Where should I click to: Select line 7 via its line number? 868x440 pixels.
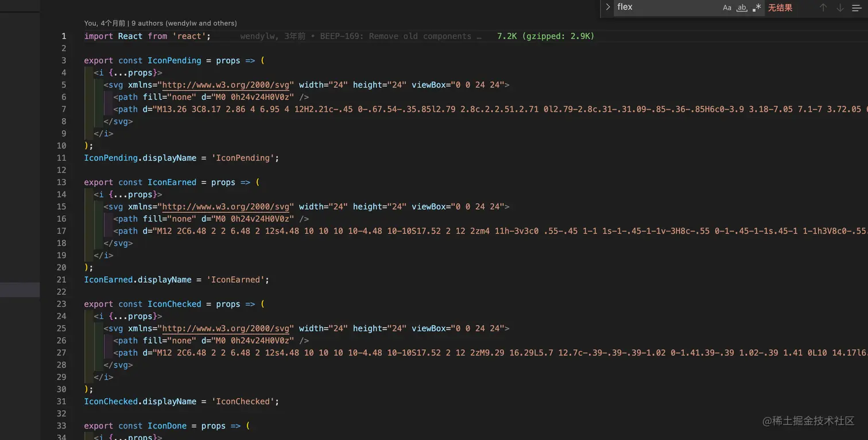click(64, 109)
